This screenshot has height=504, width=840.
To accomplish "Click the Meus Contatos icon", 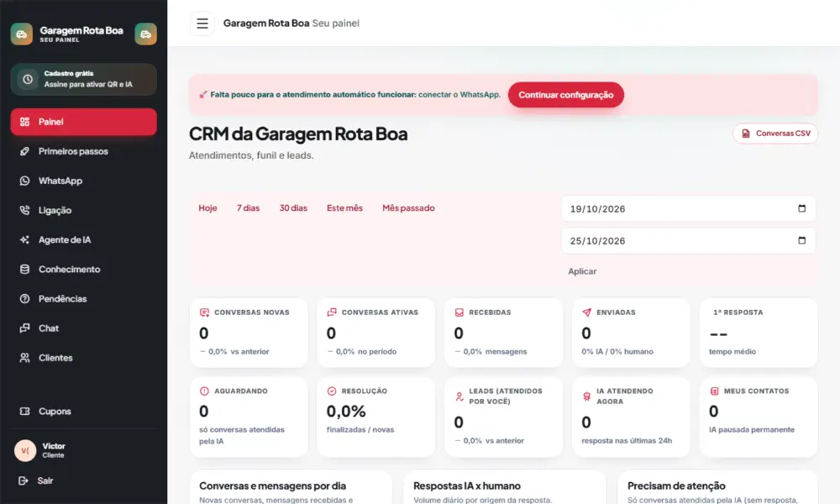I will coord(714,391).
